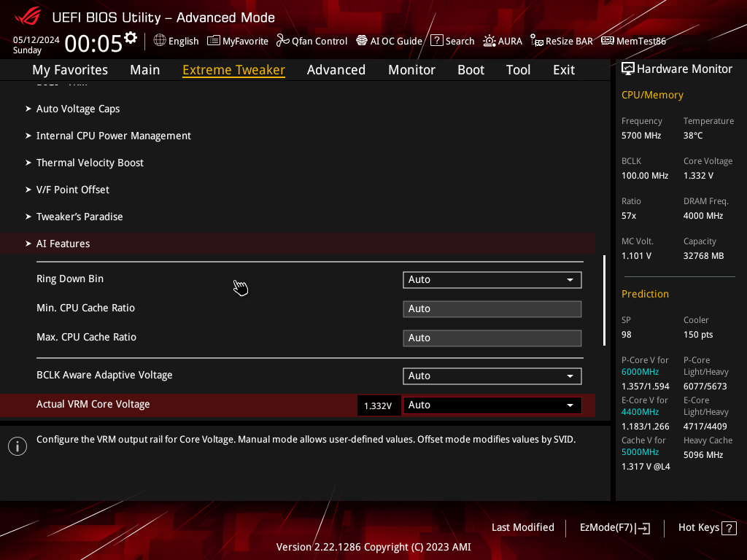Viewport: 747px width, 560px height.
Task: Open Hot Keys help
Action: pyautogui.click(x=707, y=528)
